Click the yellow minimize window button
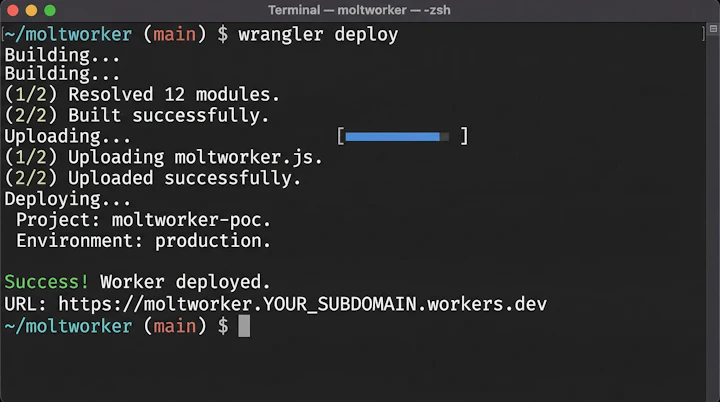 pyautogui.click(x=31, y=10)
